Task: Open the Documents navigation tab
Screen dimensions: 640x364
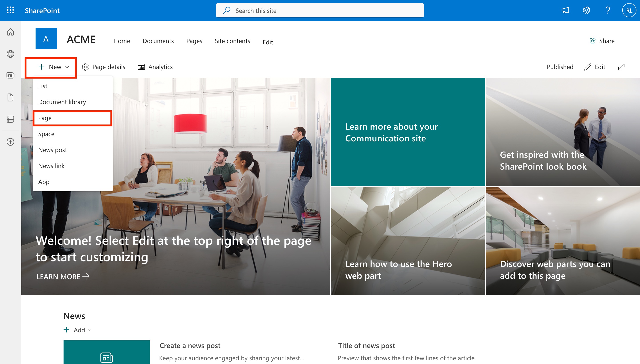Action: click(158, 41)
